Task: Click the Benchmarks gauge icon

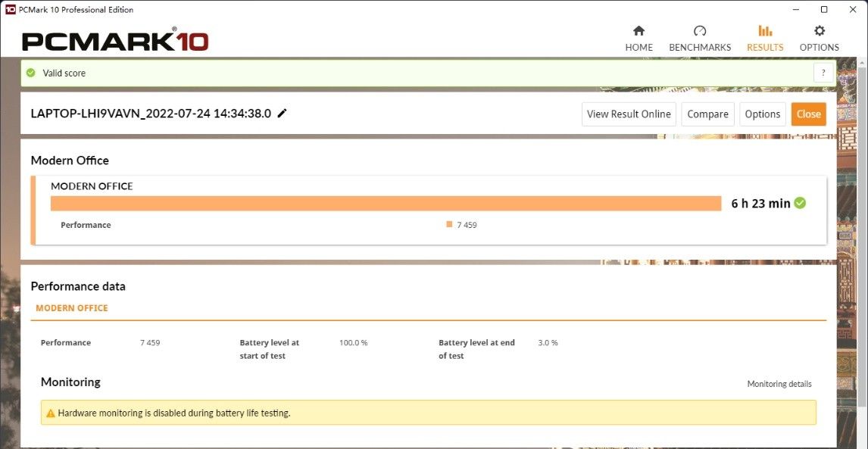Action: point(700,30)
